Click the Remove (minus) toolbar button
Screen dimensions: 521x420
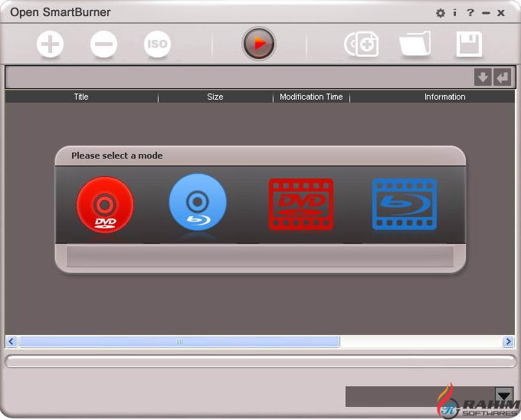[103, 44]
